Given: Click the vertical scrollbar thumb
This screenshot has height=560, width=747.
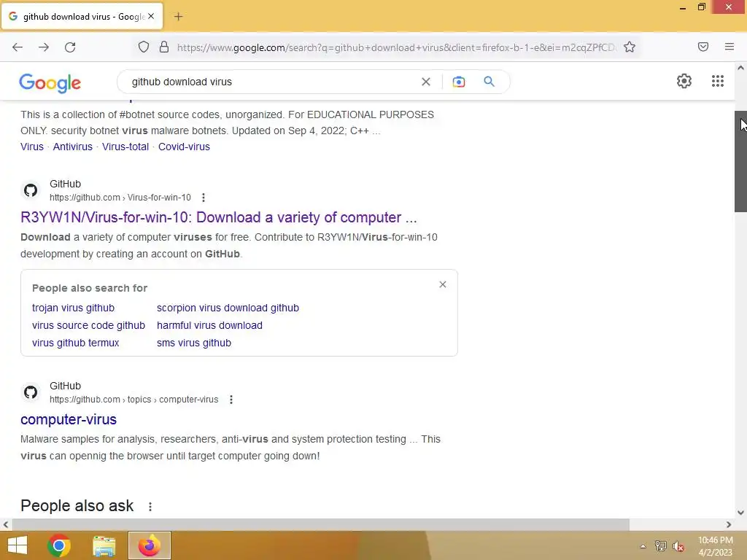Looking at the screenshot, I should 740,161.
